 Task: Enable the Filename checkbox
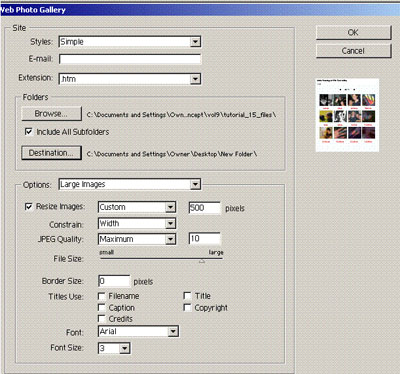click(101, 296)
